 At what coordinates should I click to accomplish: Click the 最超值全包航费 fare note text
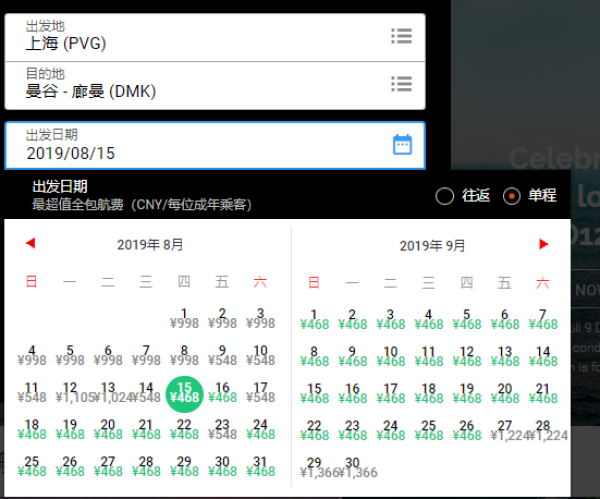(x=142, y=205)
